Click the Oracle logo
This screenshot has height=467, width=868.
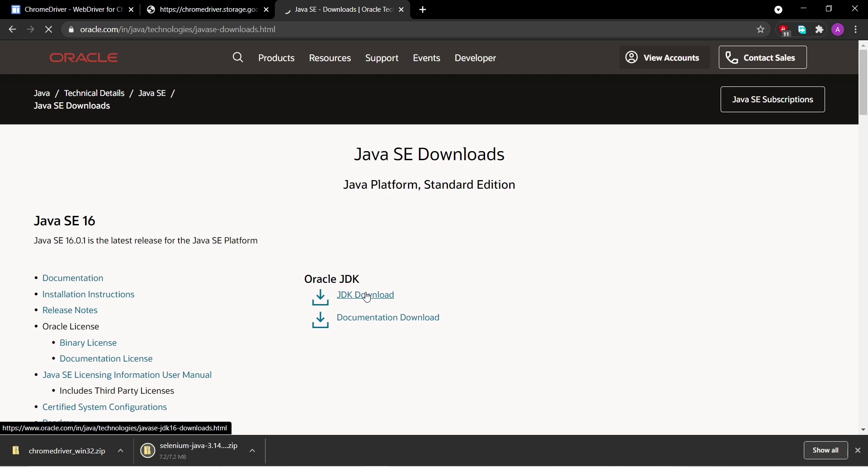pos(84,58)
